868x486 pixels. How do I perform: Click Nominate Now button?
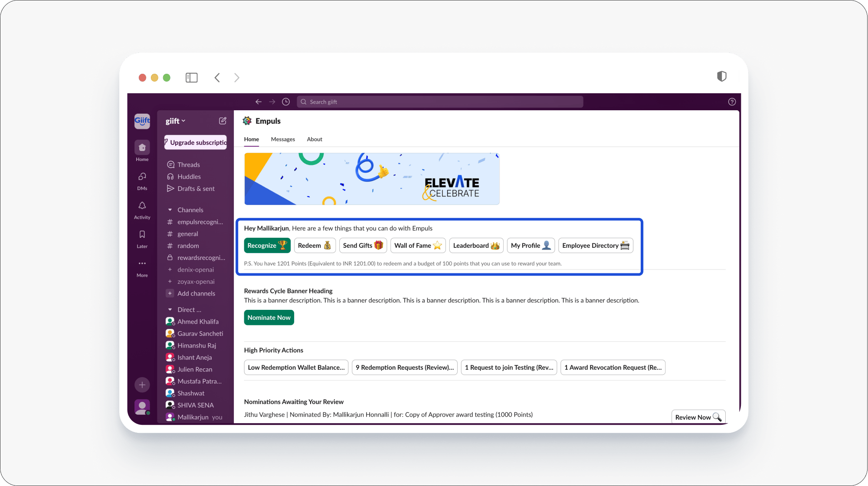pyautogui.click(x=269, y=318)
